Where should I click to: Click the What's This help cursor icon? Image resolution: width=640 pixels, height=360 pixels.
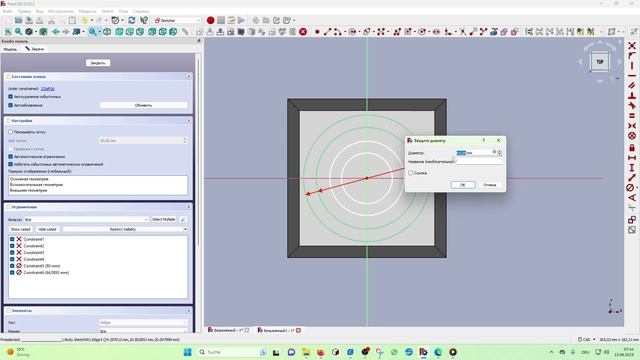pos(144,20)
